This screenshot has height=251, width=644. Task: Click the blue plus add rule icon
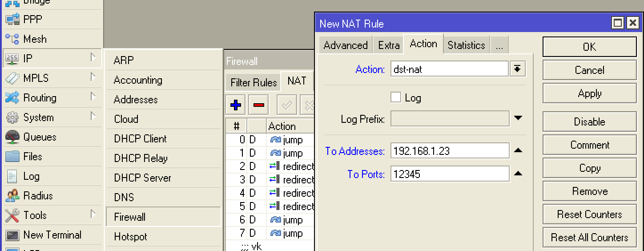click(x=236, y=105)
